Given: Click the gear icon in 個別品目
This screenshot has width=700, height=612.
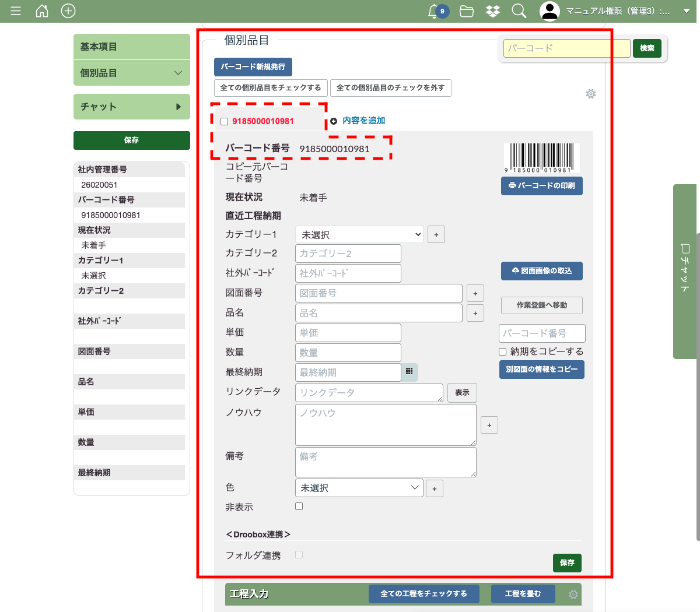Looking at the screenshot, I should coord(591,94).
